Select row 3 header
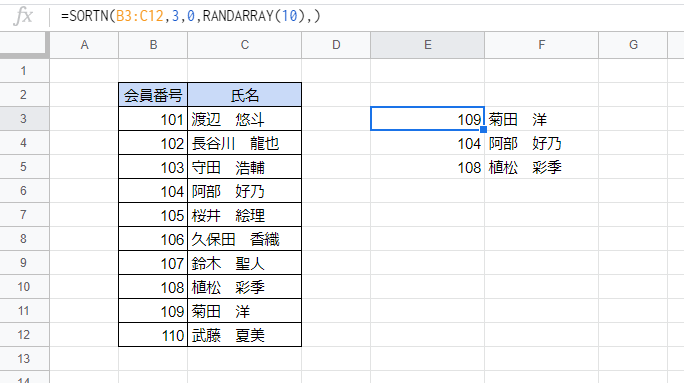 coord(24,119)
